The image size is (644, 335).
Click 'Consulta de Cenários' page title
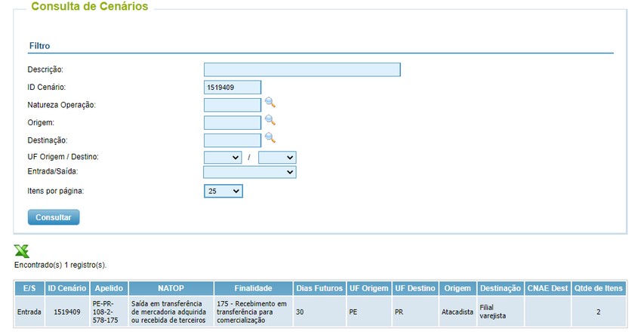click(90, 6)
